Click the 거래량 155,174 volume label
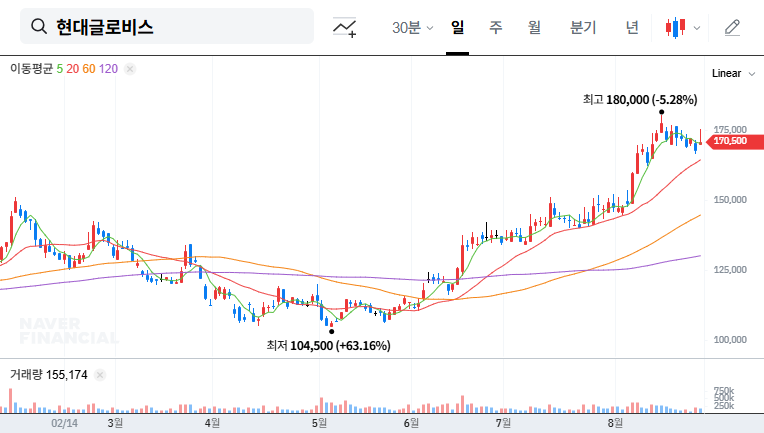 pyautogui.click(x=49, y=375)
